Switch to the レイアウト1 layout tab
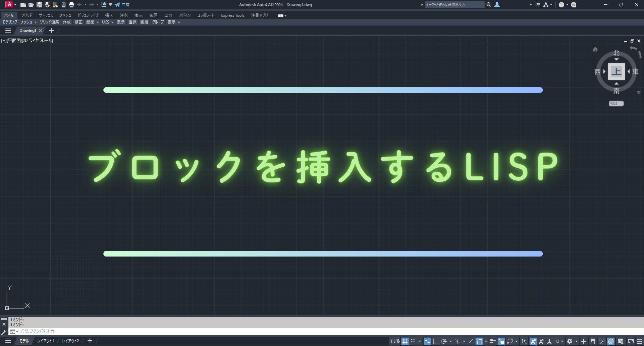The image size is (644, 346). point(46,341)
